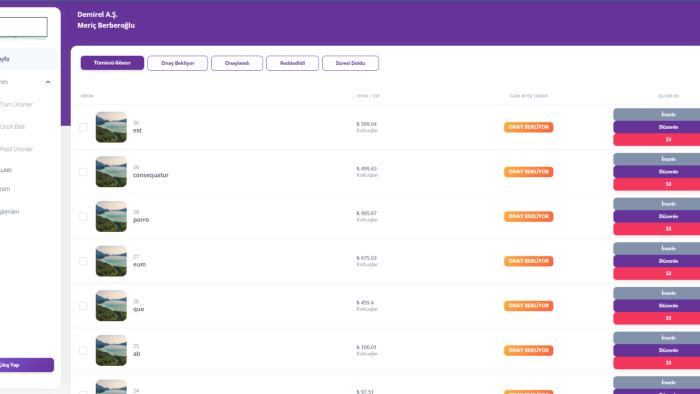
Task: Click the FİYAT / TİP column header
Action: click(x=368, y=96)
